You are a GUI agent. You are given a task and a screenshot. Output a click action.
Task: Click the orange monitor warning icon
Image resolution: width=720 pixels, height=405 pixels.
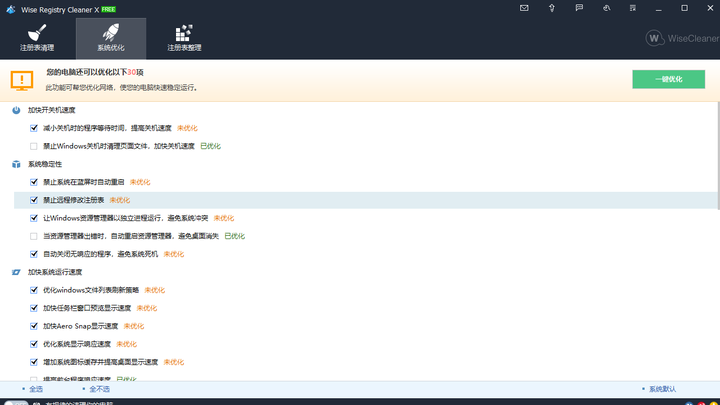[x=22, y=81]
